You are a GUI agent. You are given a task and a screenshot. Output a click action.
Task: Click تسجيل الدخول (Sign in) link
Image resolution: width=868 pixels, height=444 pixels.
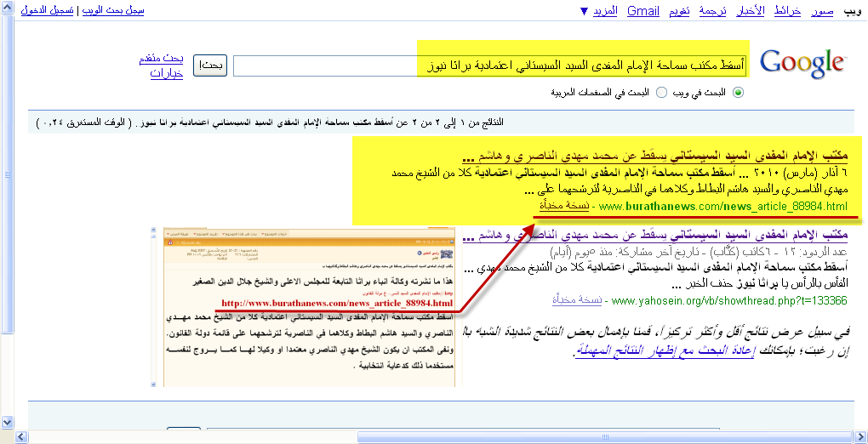pyautogui.click(x=47, y=11)
